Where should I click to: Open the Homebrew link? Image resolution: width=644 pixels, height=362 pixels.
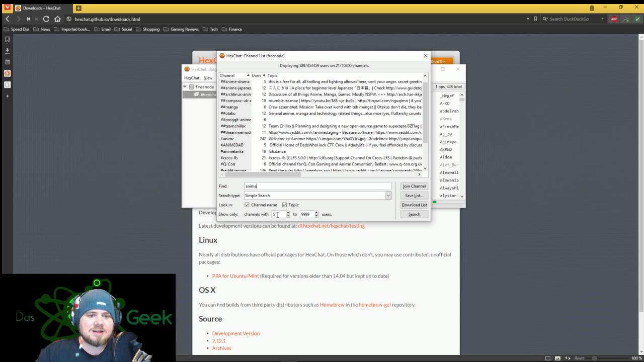[332, 305]
